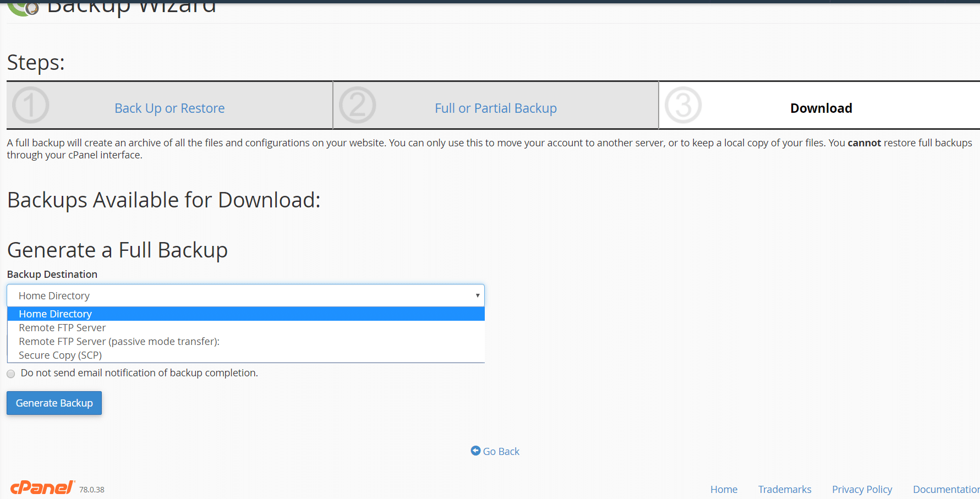Open the Home footer link
Viewport: 980px width, 499px height.
pos(724,489)
